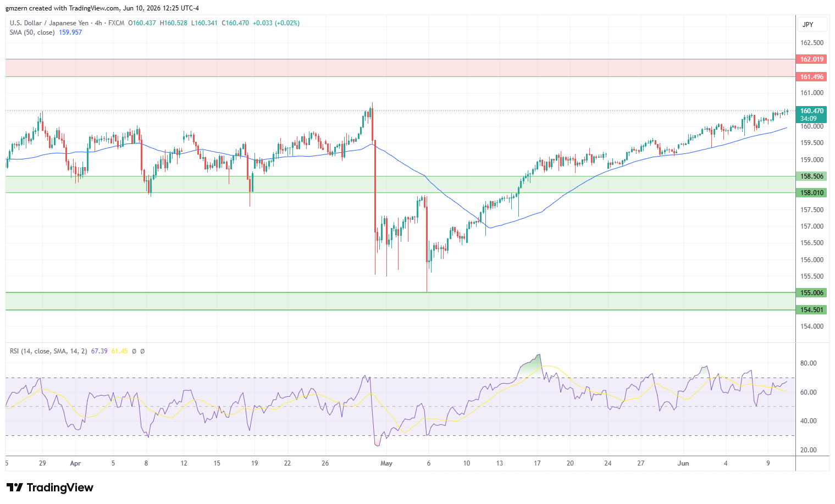835x504 pixels.
Task: Click the 9 date on time axis
Action: tap(768, 463)
